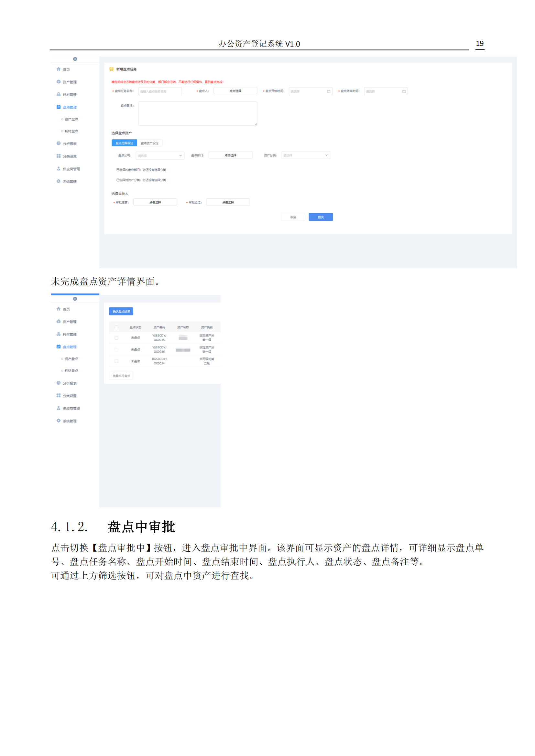Click the 分类设置 grid icon in the new-task form sidebar
535x756 pixels.
coord(58,156)
